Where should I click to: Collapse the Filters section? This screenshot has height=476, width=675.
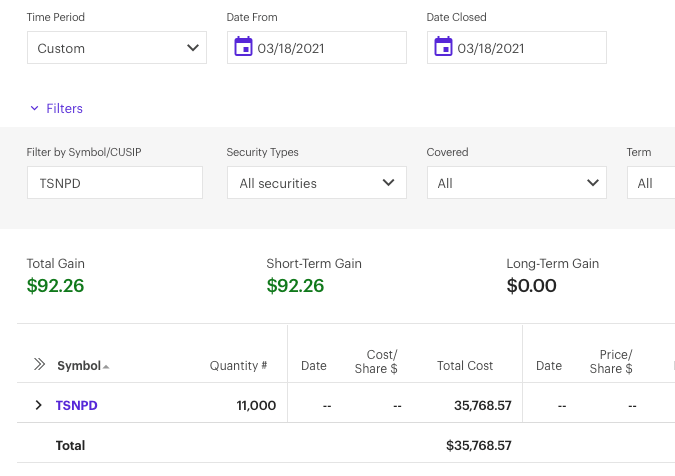(34, 108)
